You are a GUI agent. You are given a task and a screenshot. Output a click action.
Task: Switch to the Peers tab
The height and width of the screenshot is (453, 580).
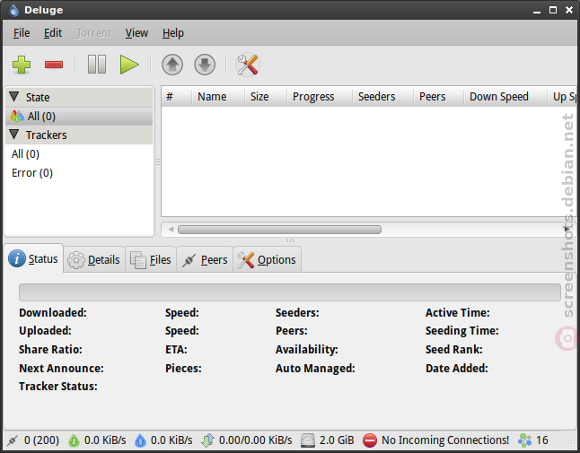[x=205, y=260]
